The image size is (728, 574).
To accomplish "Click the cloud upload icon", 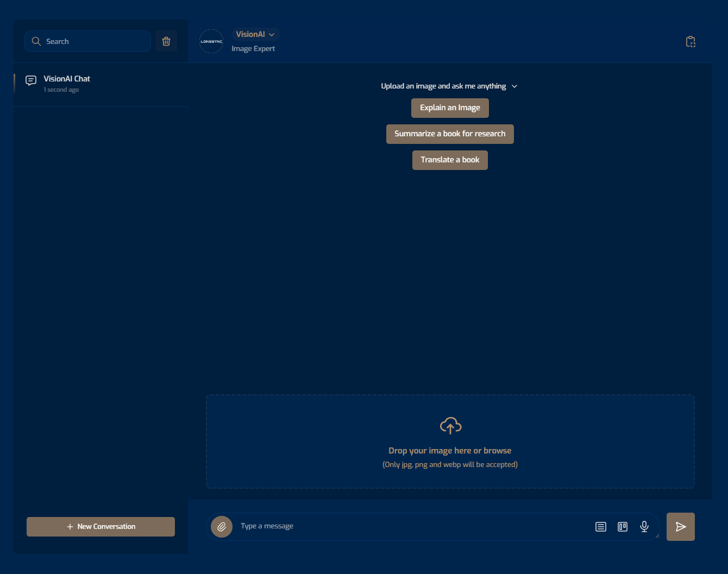I will (x=450, y=426).
